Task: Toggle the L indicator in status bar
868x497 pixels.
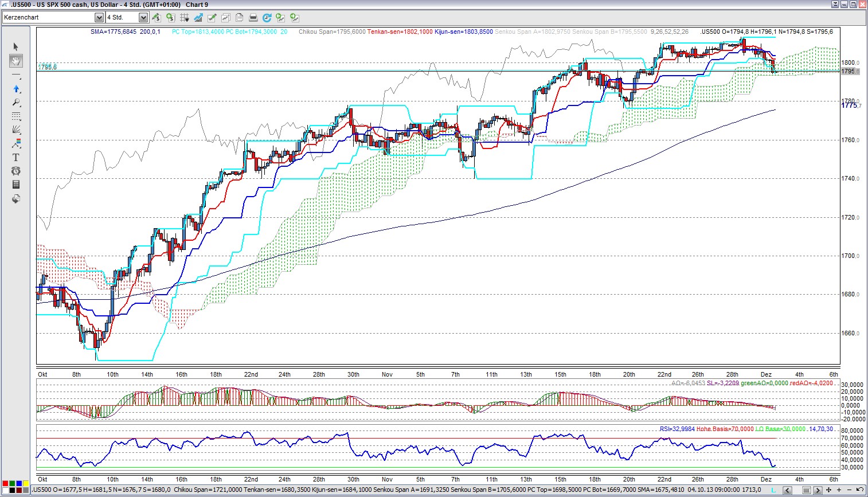Action: coord(773,490)
